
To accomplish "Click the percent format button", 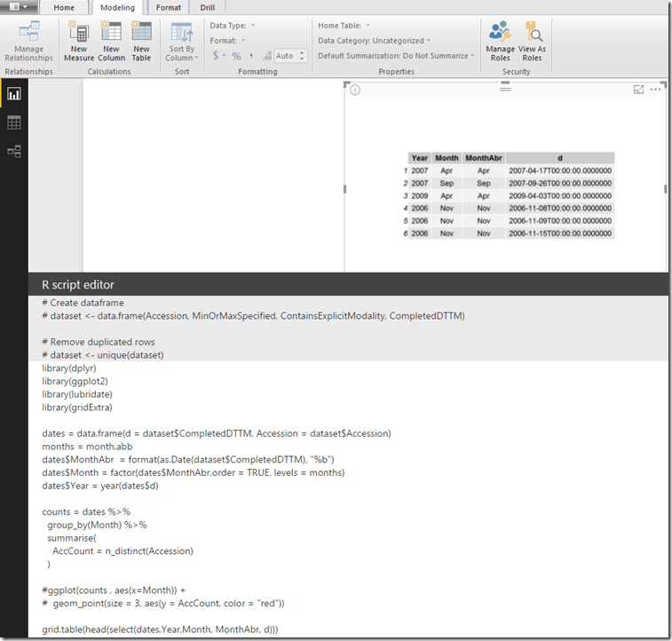I will 236,55.
